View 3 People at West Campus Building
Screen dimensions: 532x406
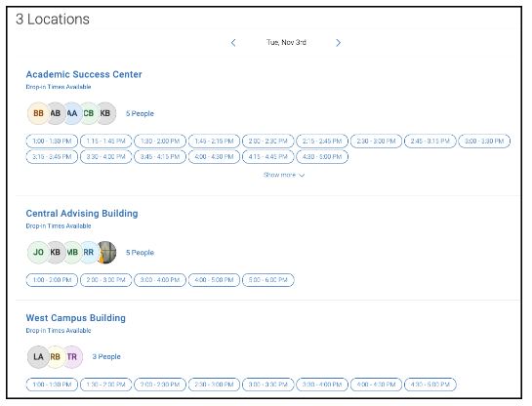coord(106,357)
